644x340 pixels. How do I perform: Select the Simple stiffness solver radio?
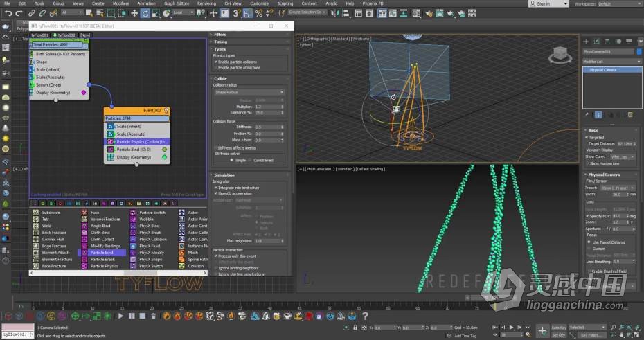click(232, 160)
